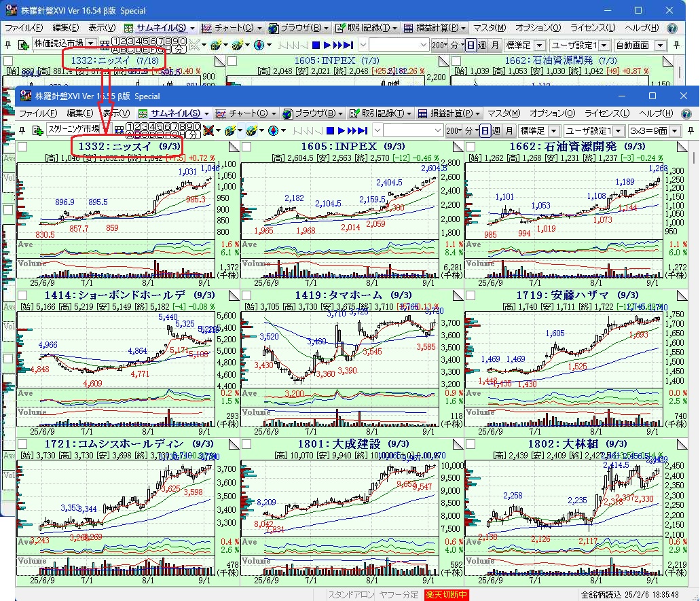Switch to weekly chart with 週 button
Screen dimensions: 700x601
click(x=496, y=130)
